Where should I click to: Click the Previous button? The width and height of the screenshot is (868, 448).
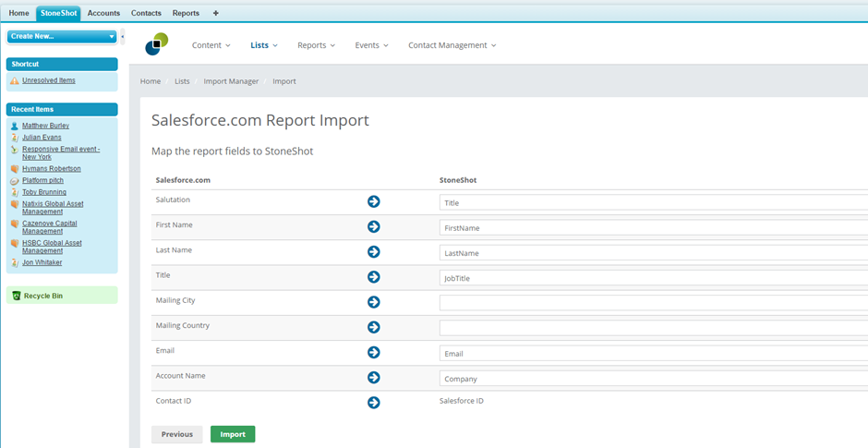tap(177, 435)
